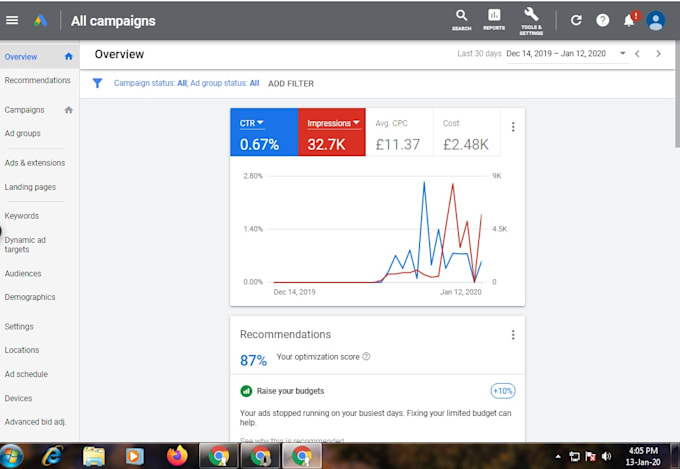This screenshot has height=469, width=680.
Task: Change the Impressions metric dropdown
Action: [333, 123]
